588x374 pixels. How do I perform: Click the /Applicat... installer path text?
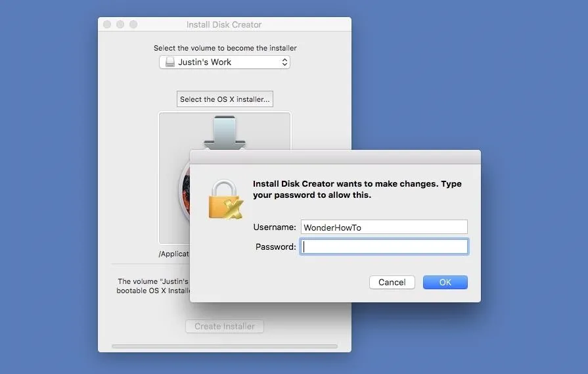point(174,254)
